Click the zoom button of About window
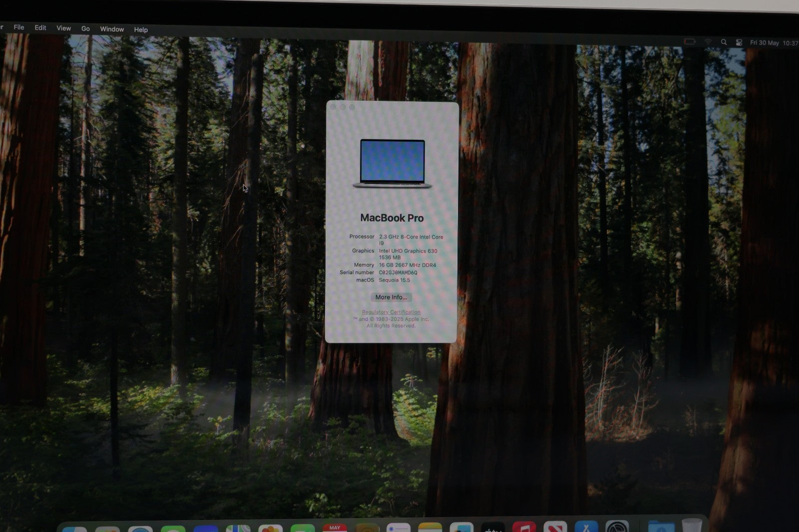The image size is (799, 532). (352, 107)
